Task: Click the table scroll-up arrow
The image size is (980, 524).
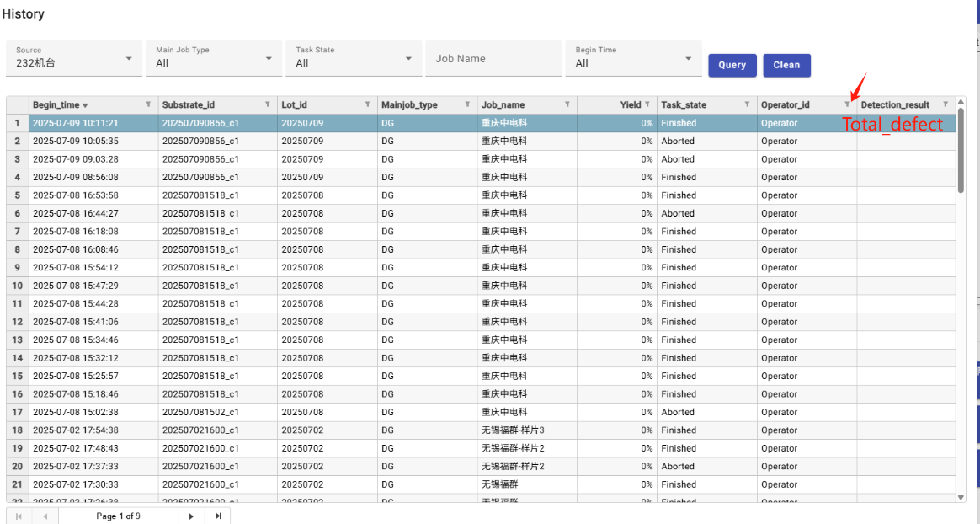Action: (961, 101)
